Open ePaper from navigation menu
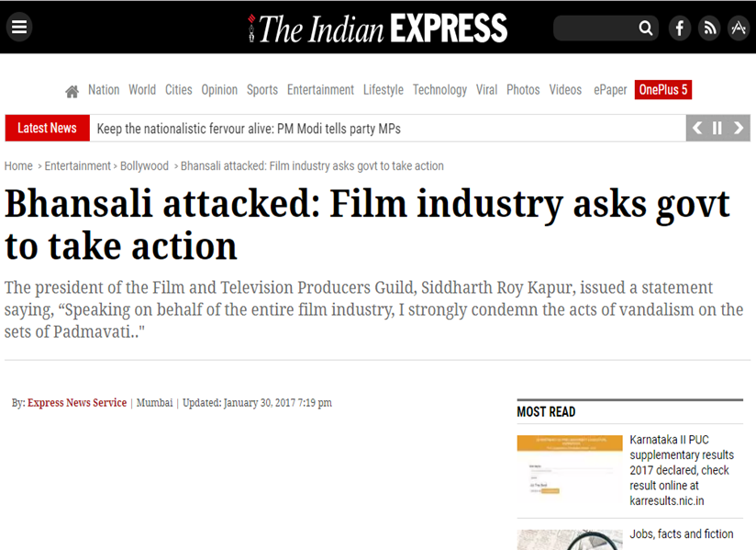This screenshot has width=756, height=550. (610, 90)
